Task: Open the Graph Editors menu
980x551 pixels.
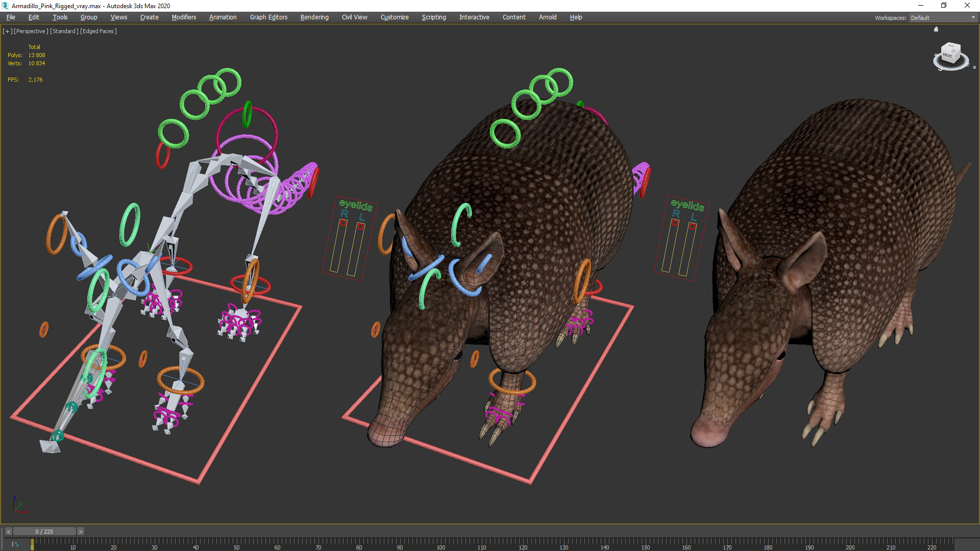Action: tap(268, 17)
